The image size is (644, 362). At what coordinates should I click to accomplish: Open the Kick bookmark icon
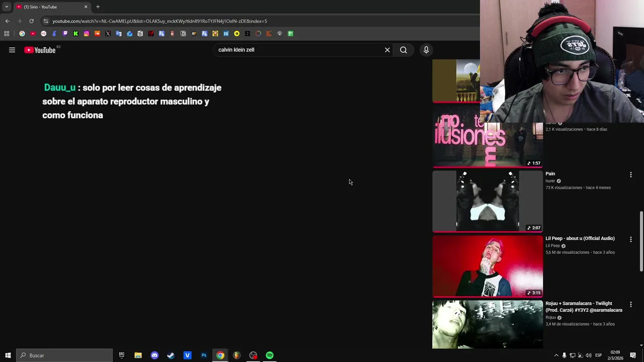[75, 34]
